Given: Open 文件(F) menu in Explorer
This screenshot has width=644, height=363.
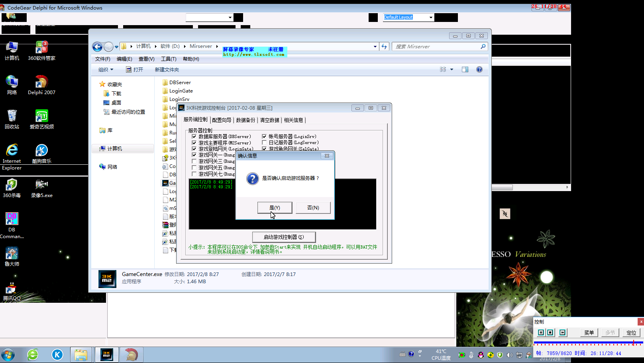Looking at the screenshot, I should [x=103, y=59].
